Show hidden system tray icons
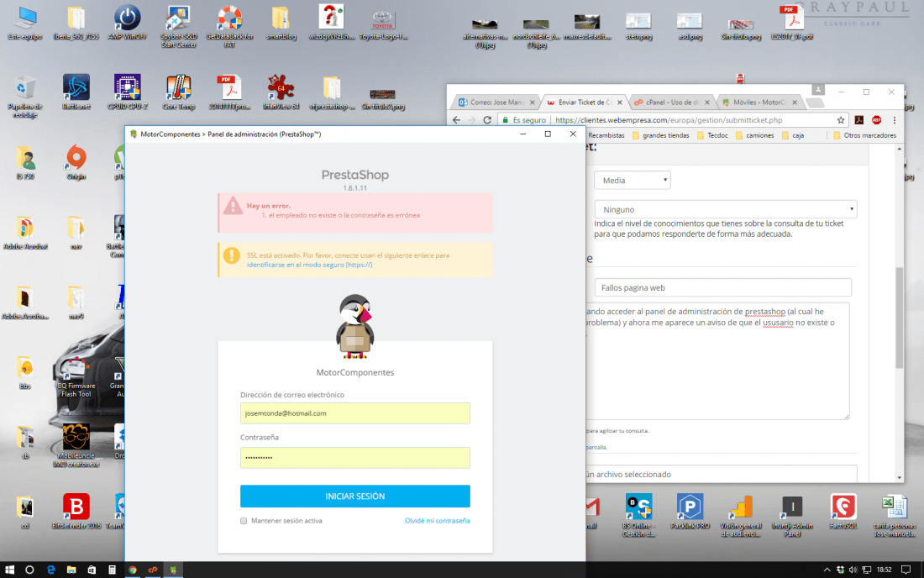The width and height of the screenshot is (924, 578). pyautogui.click(x=827, y=570)
